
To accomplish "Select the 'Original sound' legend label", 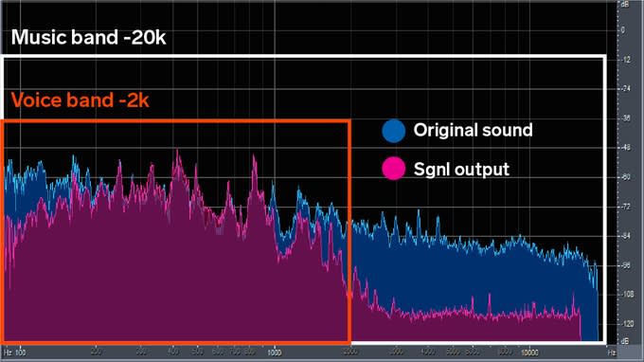I will [x=474, y=130].
